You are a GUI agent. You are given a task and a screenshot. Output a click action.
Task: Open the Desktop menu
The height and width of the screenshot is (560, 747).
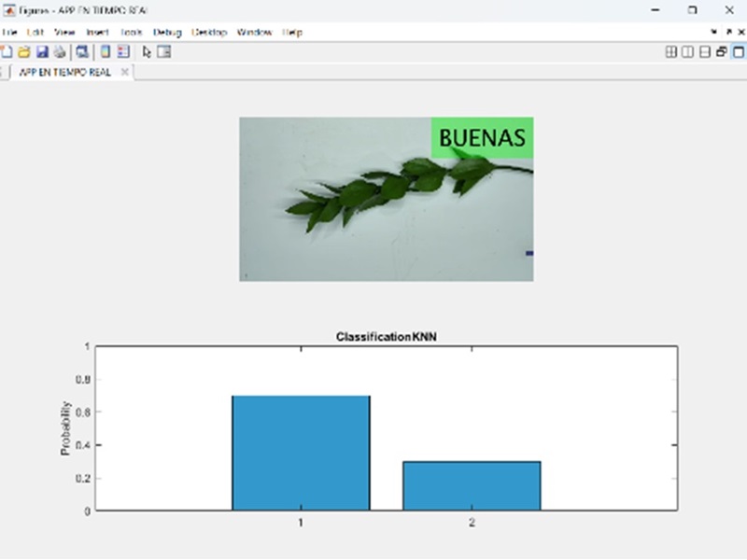[209, 33]
